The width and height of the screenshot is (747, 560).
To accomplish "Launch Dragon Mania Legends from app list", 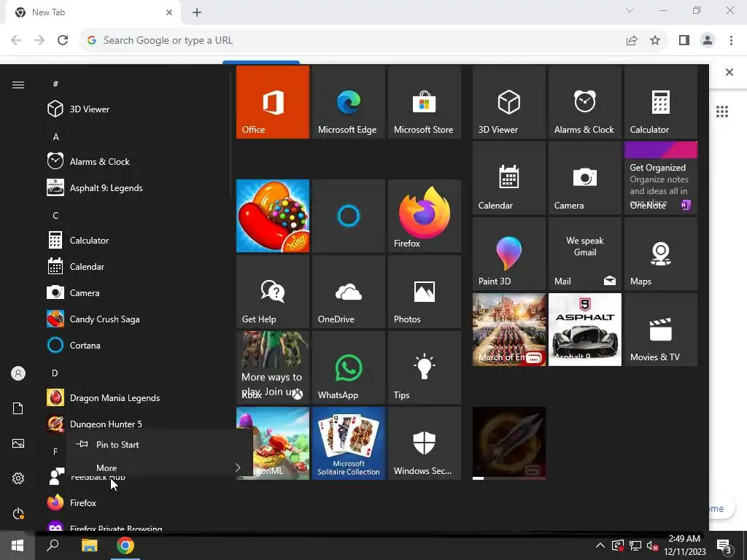I will tap(136, 397).
